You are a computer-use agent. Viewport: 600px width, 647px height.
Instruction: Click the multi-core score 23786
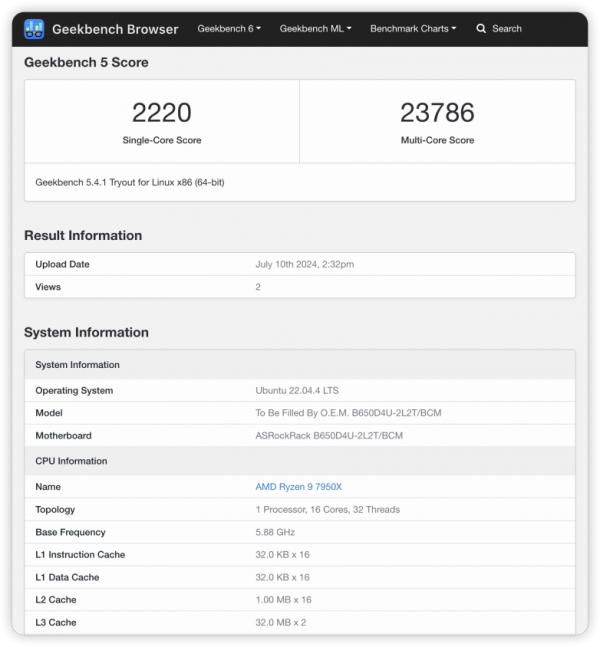(437, 112)
